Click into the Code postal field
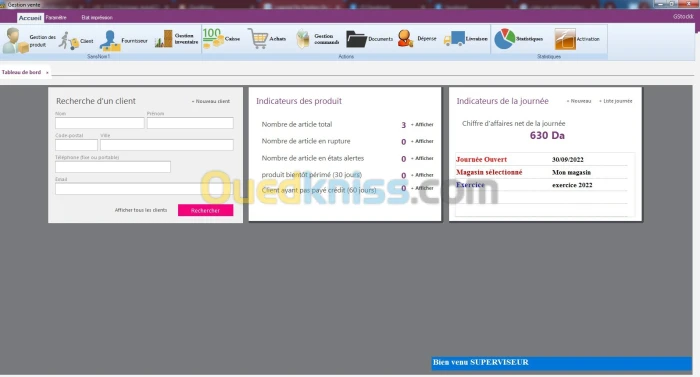 [x=76, y=145]
